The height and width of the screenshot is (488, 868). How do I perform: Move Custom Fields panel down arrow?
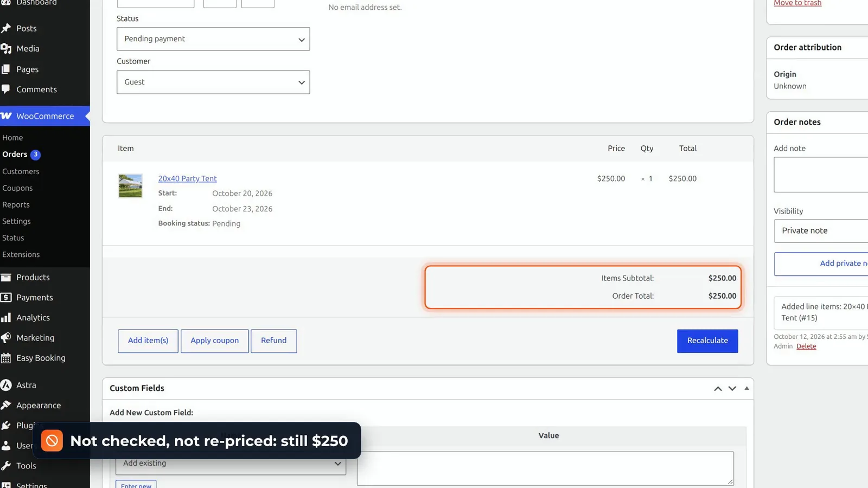[732, 388]
